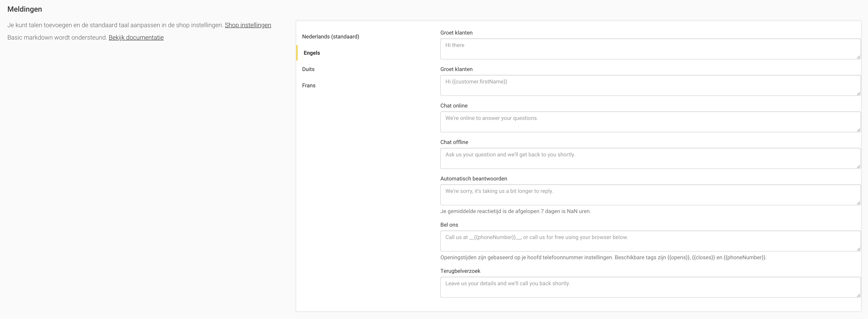Focus the 'Hi there' greeting text field
Viewport: 868px width, 319px height.
pyautogui.click(x=650, y=49)
